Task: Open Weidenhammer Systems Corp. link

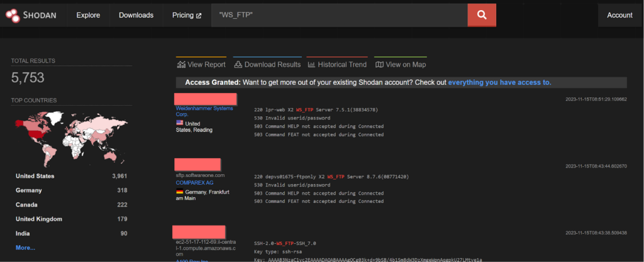Action: 204,111
